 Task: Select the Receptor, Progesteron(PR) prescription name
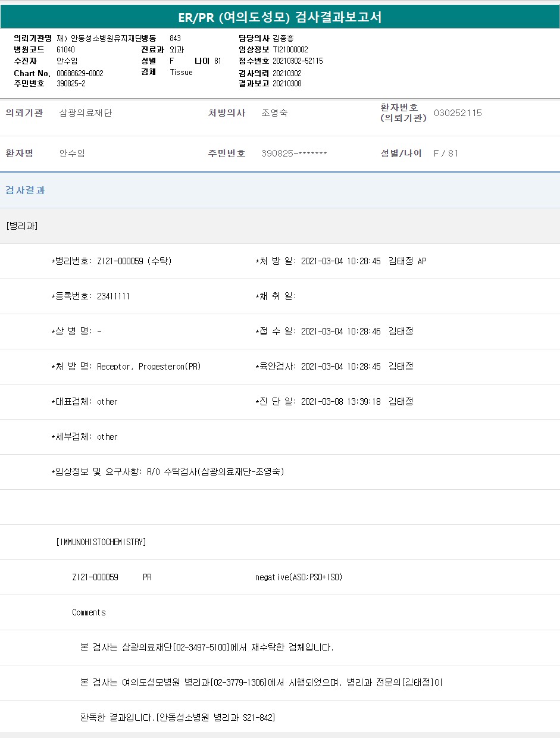pos(148,367)
